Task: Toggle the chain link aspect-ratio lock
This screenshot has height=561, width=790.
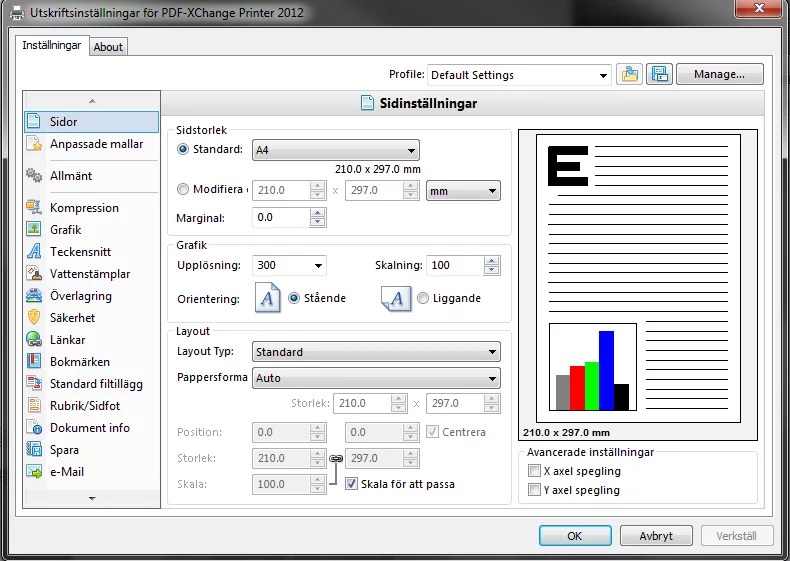Action: pos(336,459)
